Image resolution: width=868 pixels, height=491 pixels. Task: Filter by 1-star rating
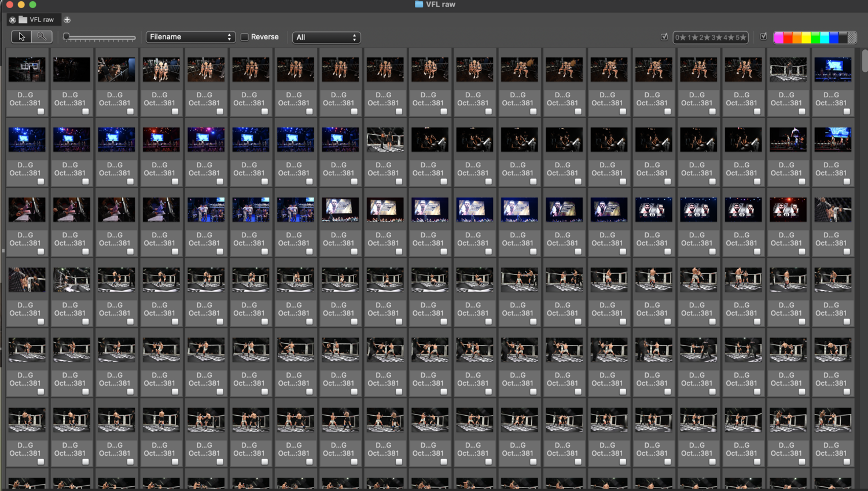click(693, 38)
